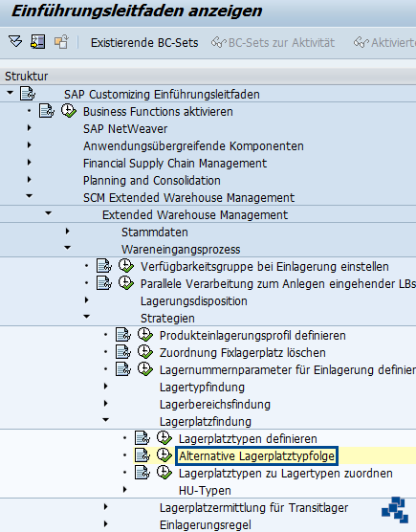Image resolution: width=416 pixels, height=532 pixels.
Task: Select Lagerplatztypen definieren text
Action: coord(248,439)
